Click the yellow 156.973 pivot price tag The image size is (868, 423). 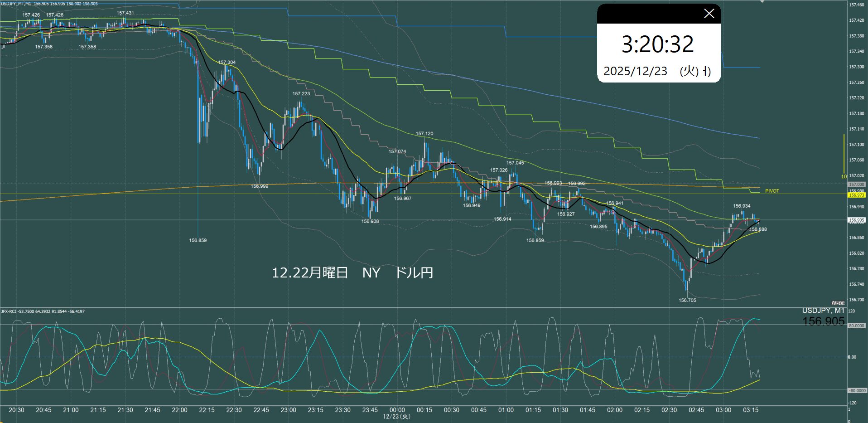click(856, 195)
